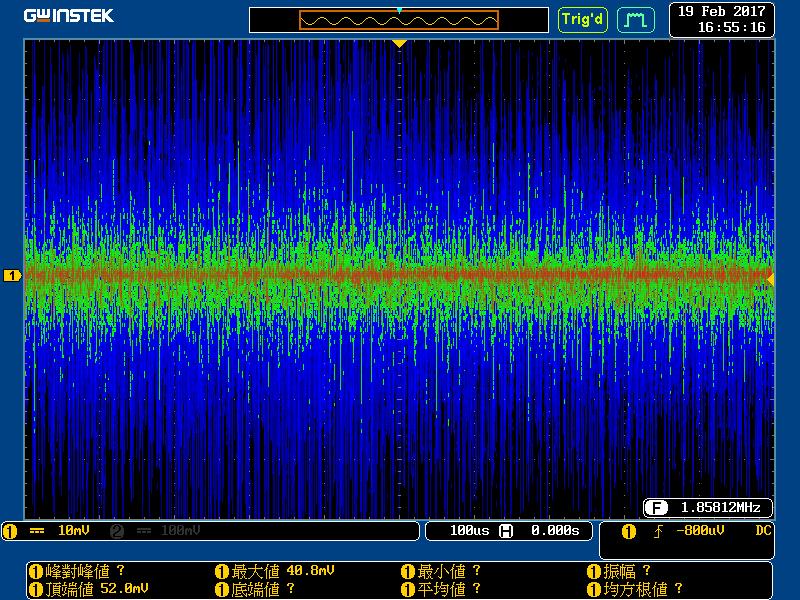Viewport: 800px width, 600px height.
Task: Click the trigger level arrow on right edge
Action: (770, 279)
